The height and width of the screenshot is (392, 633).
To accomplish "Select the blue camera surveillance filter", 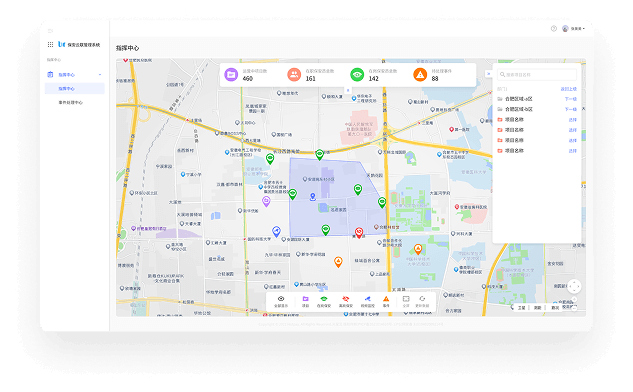I will [367, 301].
